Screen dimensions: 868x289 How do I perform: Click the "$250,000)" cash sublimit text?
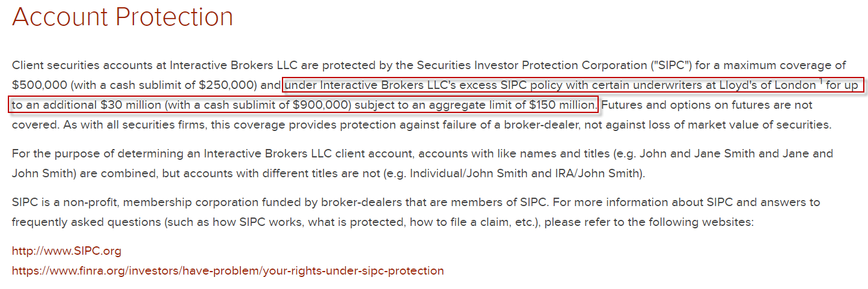[230, 85]
